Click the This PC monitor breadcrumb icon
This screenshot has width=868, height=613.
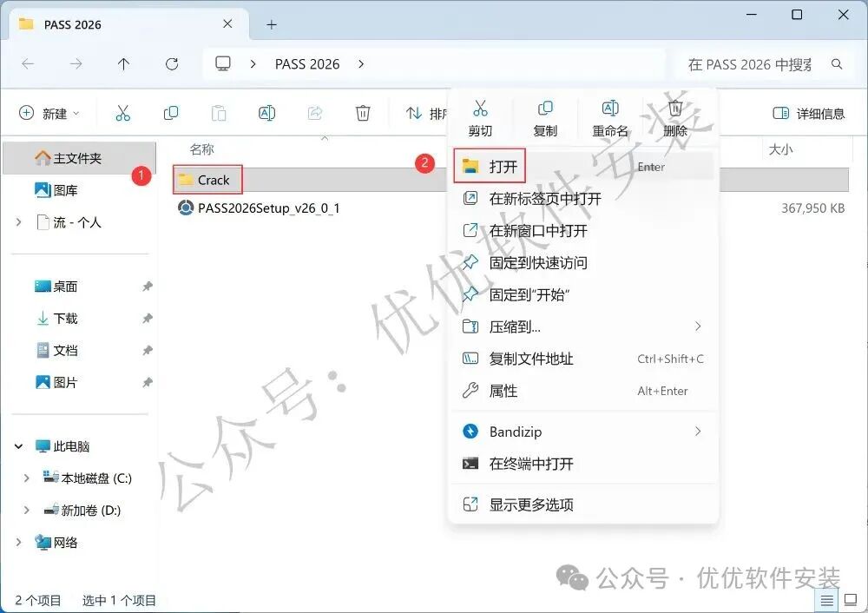tap(223, 64)
